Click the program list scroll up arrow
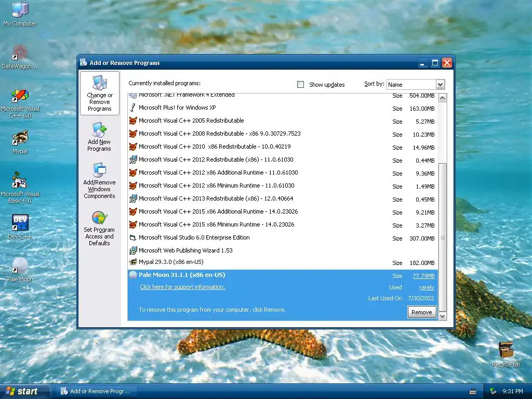The width and height of the screenshot is (532, 399). click(x=442, y=98)
